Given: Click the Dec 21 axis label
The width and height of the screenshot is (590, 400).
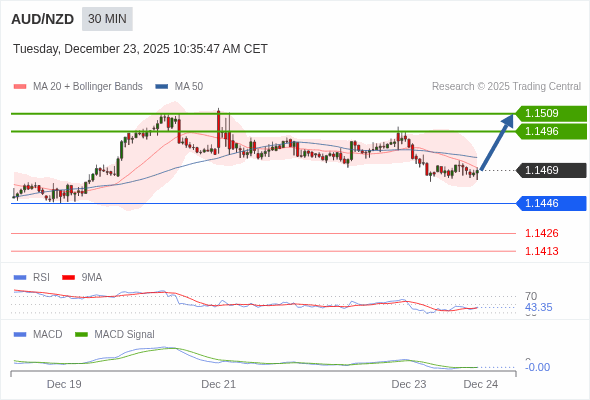Looking at the screenshot, I should coord(219,384).
